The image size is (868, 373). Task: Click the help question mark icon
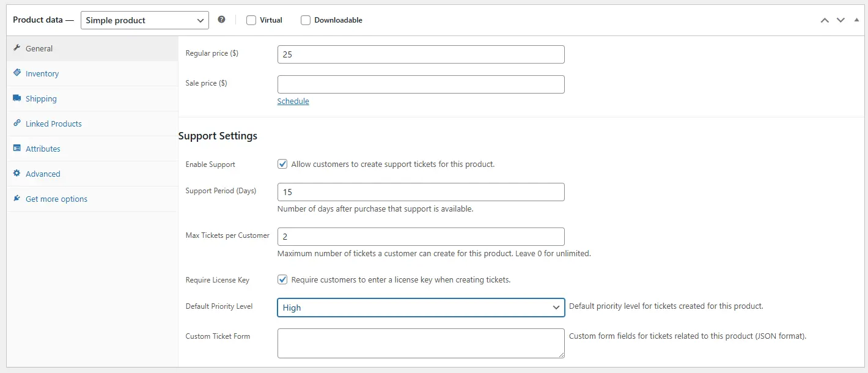tap(221, 20)
